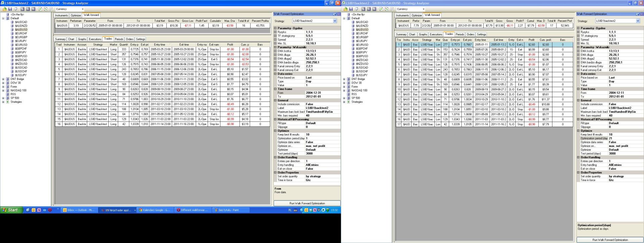This screenshot has width=644, height=243.
Task: Click the 'w' toolbar icon in right window
Action: (x=374, y=9)
